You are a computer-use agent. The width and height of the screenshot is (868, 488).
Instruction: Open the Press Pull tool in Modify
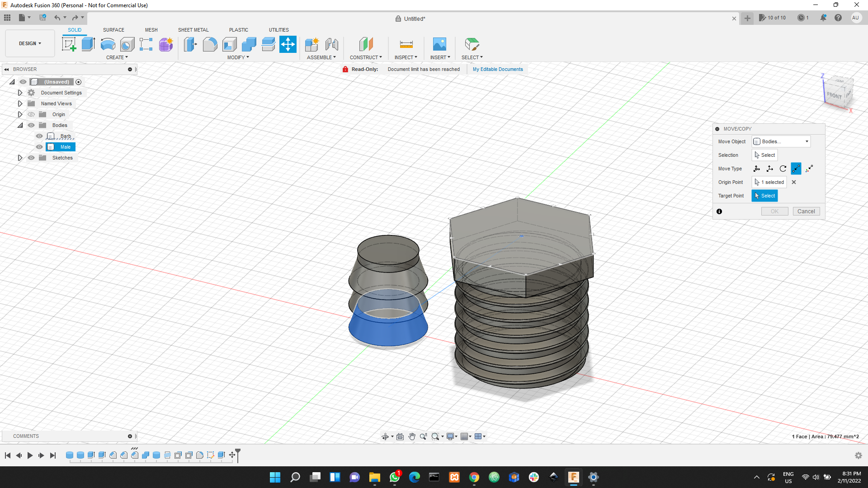(190, 44)
